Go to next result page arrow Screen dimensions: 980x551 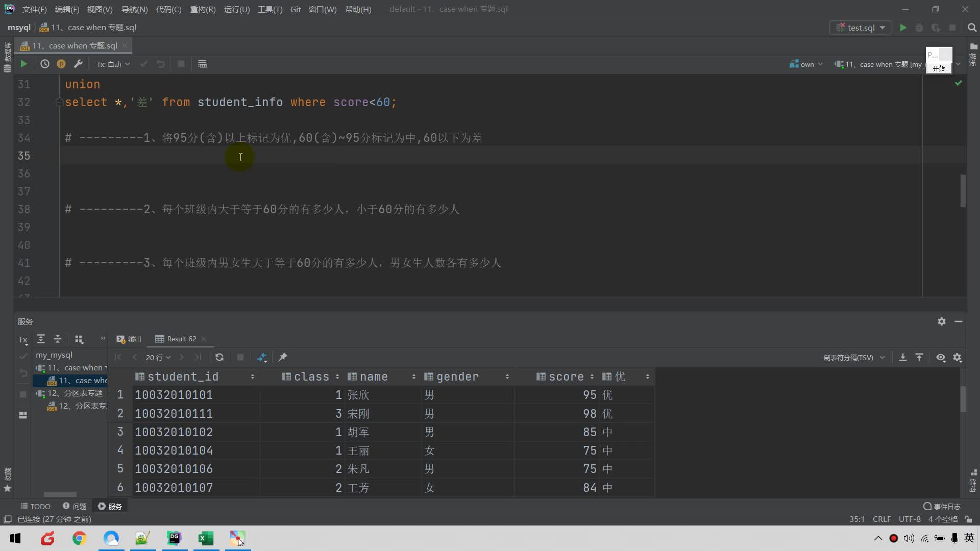[x=182, y=357]
